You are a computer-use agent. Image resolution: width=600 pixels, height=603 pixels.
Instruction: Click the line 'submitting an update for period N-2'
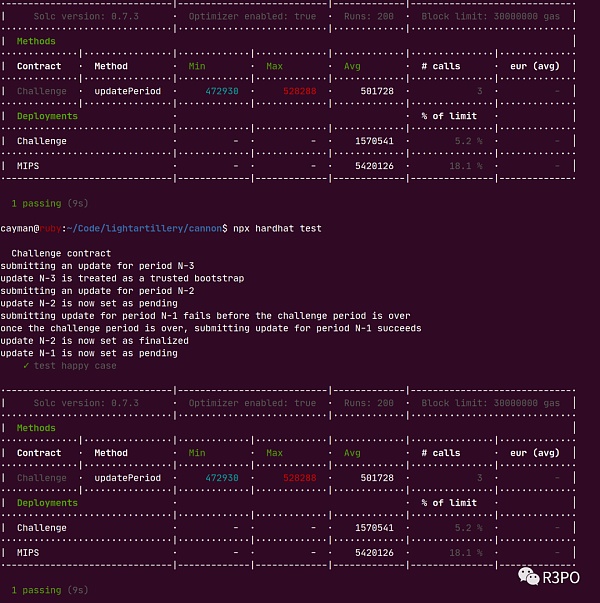click(97, 291)
